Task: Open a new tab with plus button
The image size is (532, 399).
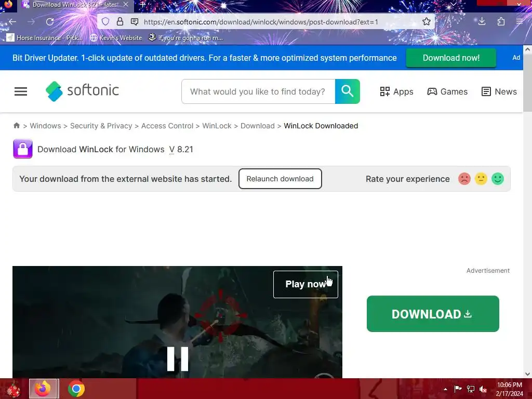Action: [x=142, y=5]
